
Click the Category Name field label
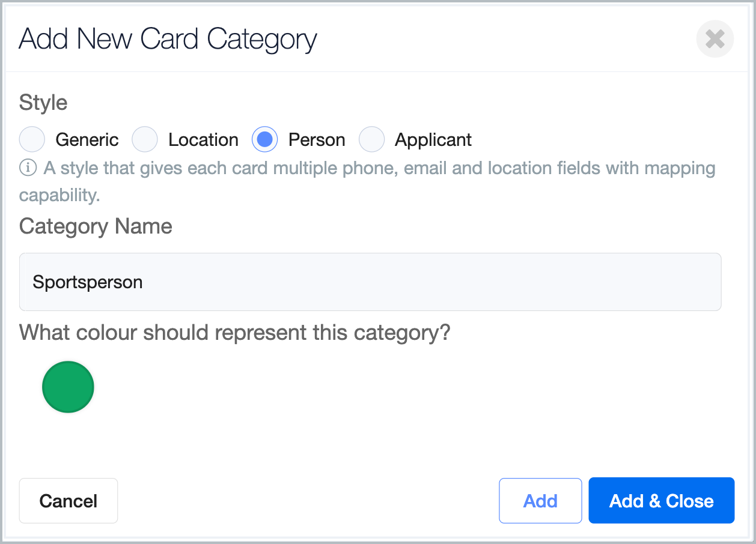coord(96,226)
